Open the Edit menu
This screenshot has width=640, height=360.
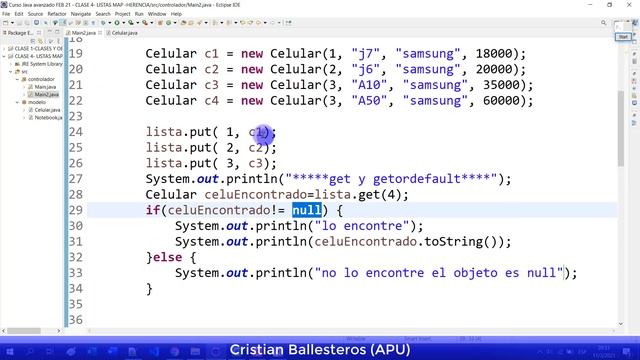tap(19, 14)
